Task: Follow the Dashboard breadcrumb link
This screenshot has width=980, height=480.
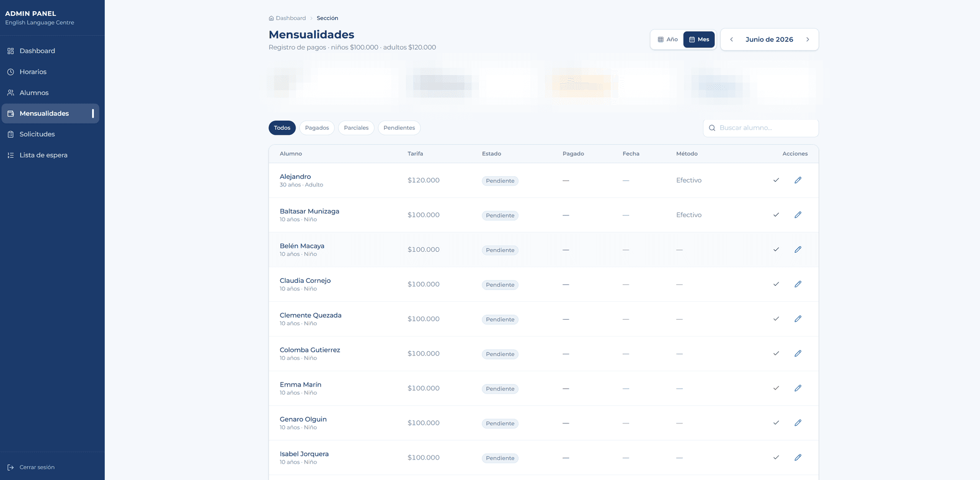Action: [x=291, y=18]
